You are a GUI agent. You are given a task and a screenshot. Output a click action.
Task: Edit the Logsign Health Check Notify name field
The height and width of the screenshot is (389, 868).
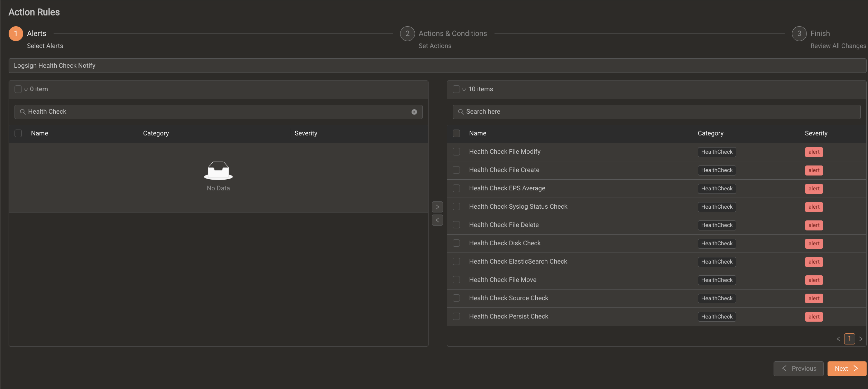click(437, 66)
